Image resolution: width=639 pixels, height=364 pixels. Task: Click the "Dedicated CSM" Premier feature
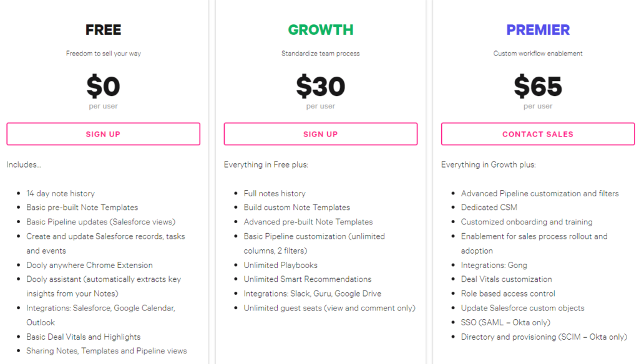click(489, 208)
